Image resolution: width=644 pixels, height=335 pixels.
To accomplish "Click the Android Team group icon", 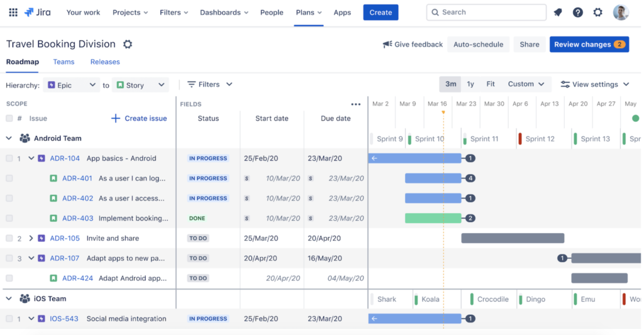I will tap(25, 138).
